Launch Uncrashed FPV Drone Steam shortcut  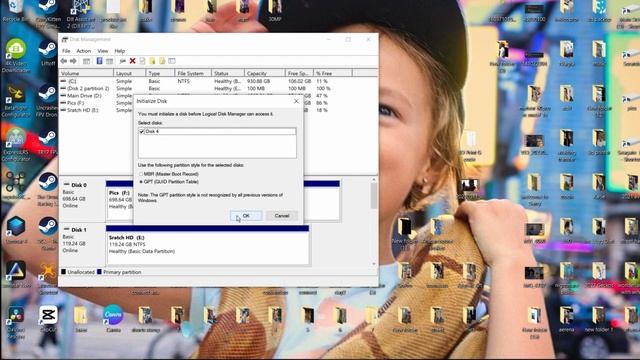click(x=47, y=100)
